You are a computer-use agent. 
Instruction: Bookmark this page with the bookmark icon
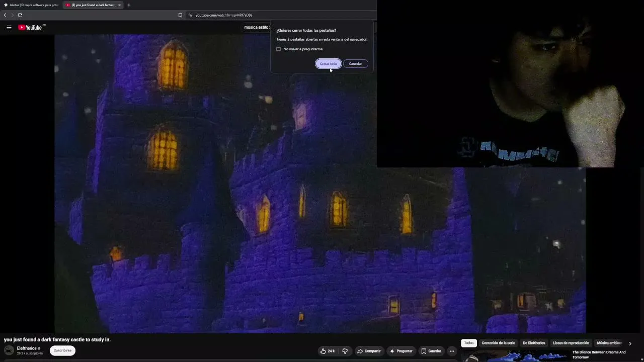180,15
